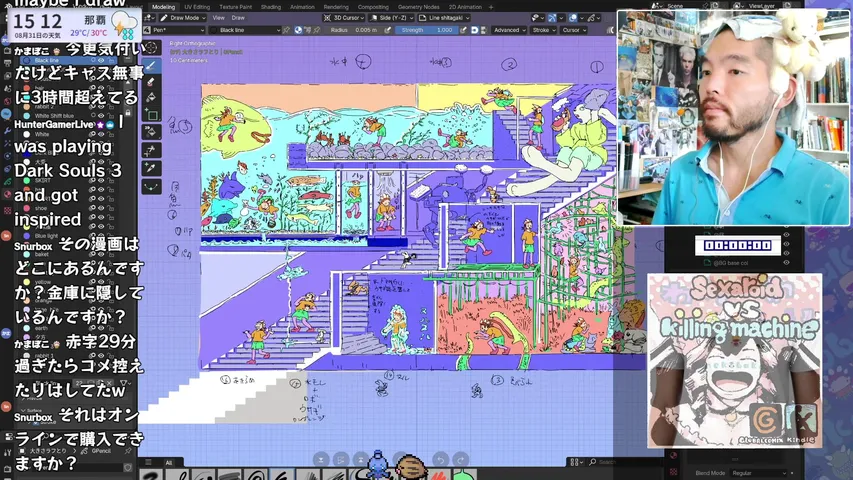Viewport: 853px width, 480px height.
Task: Click the SKIRT layer color swatch
Action: click(27, 181)
